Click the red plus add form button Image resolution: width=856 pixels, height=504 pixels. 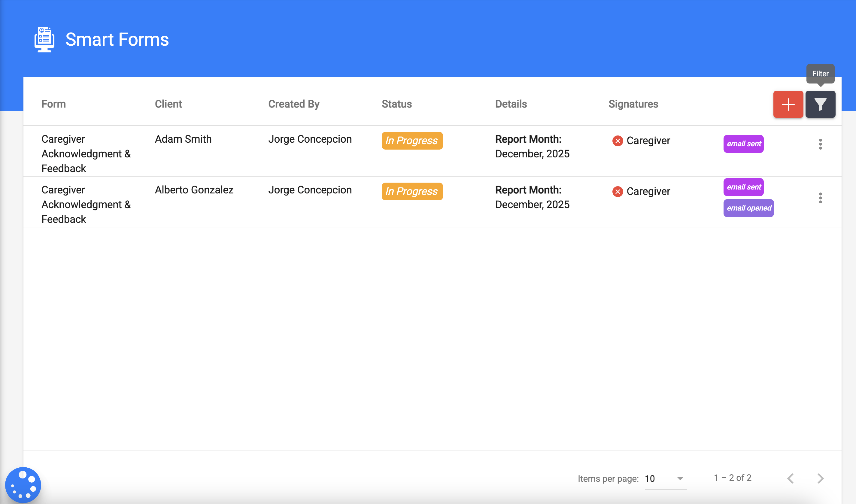click(x=788, y=104)
